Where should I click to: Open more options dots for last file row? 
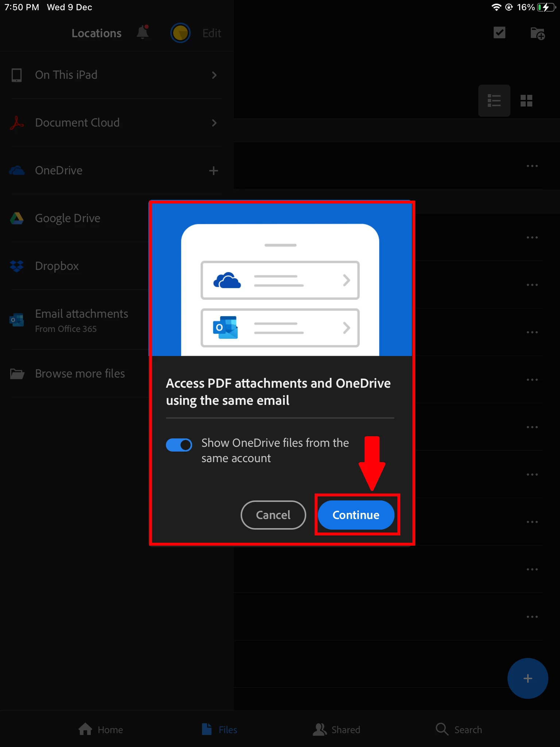click(x=532, y=617)
